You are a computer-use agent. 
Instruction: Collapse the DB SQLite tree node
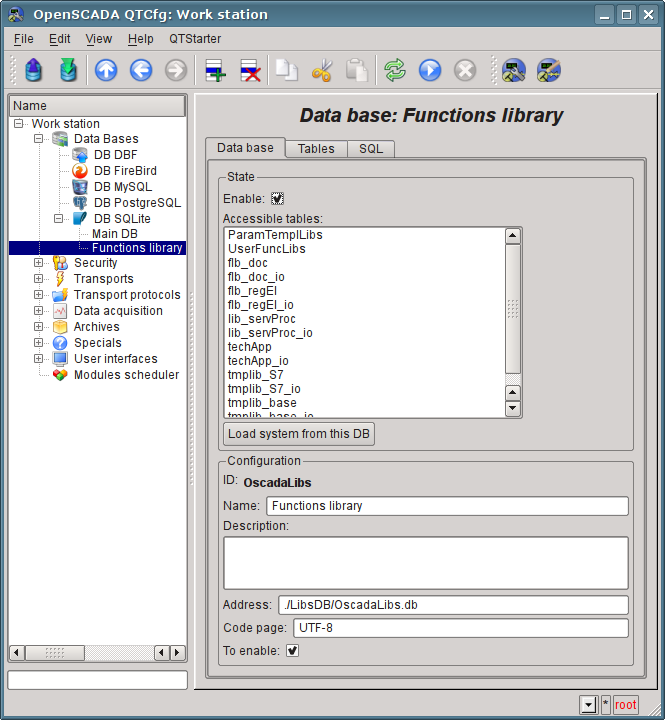pos(59,218)
